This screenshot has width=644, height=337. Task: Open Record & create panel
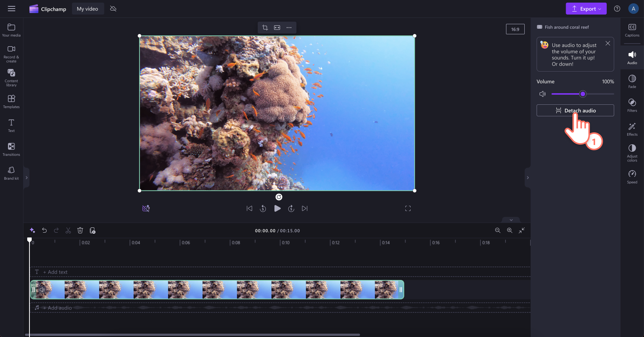[11, 54]
